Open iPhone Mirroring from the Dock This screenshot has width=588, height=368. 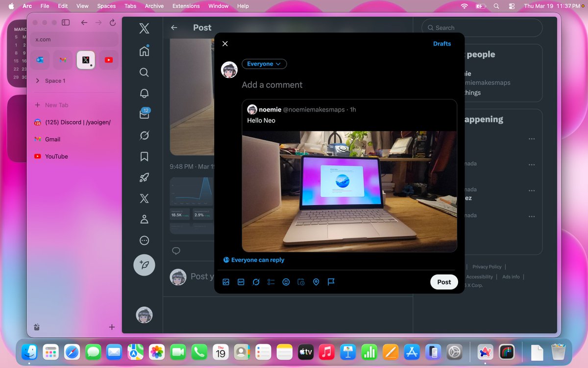[x=433, y=352]
